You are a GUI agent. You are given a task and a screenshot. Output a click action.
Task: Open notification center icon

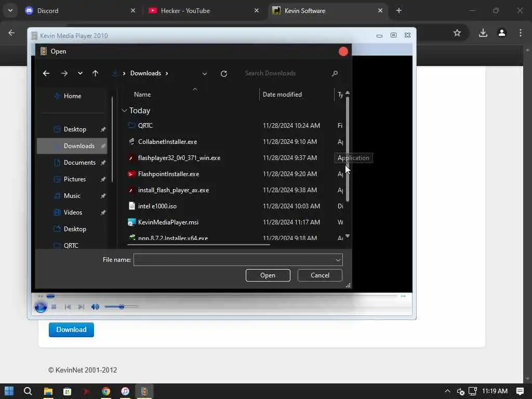tap(520, 391)
